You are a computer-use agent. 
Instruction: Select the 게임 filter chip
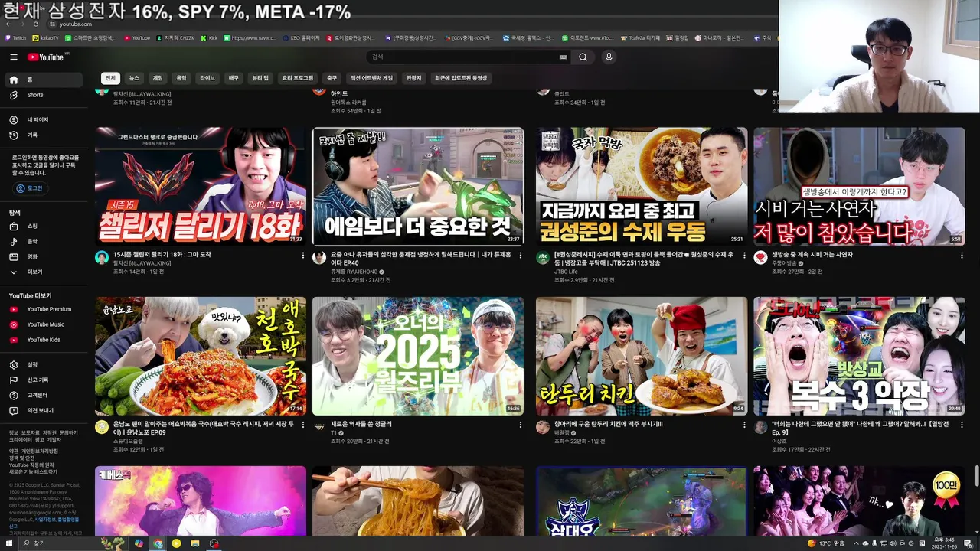coord(158,78)
